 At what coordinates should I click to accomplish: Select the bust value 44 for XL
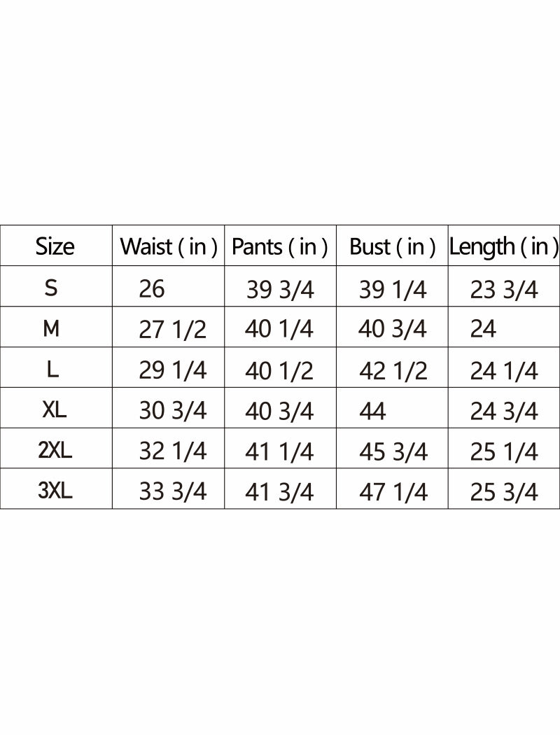point(372,411)
